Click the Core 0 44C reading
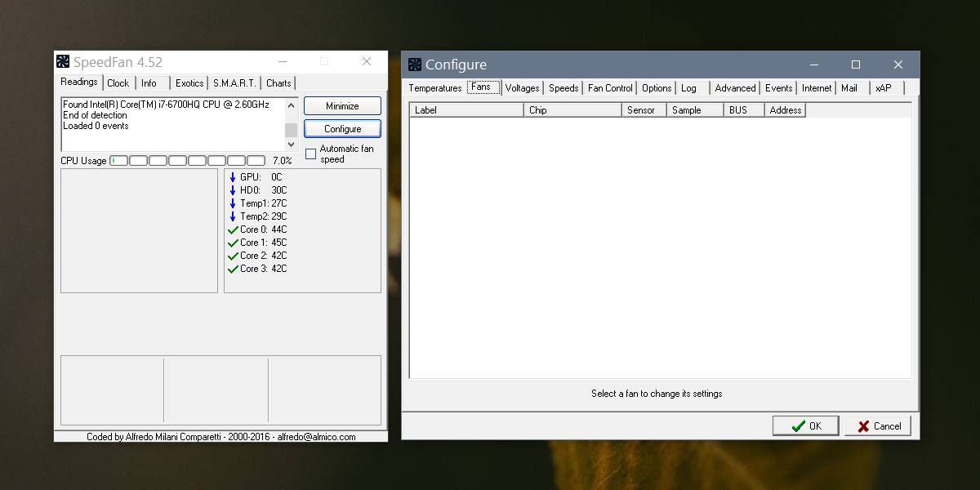This screenshot has width=980, height=490. [x=264, y=229]
